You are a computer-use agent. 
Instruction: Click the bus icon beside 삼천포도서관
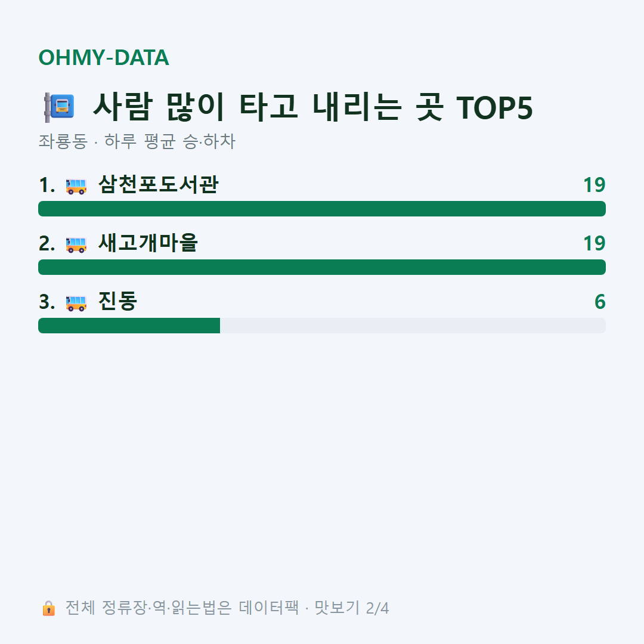coord(76,186)
